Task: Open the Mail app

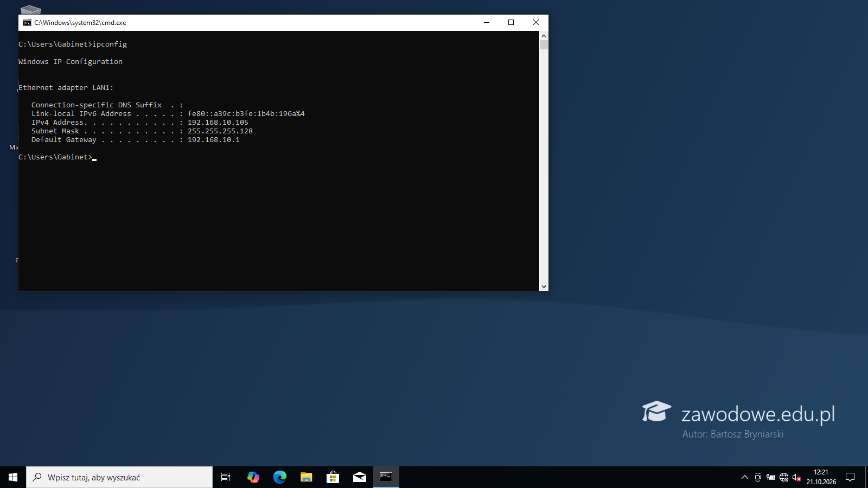Action: click(359, 477)
